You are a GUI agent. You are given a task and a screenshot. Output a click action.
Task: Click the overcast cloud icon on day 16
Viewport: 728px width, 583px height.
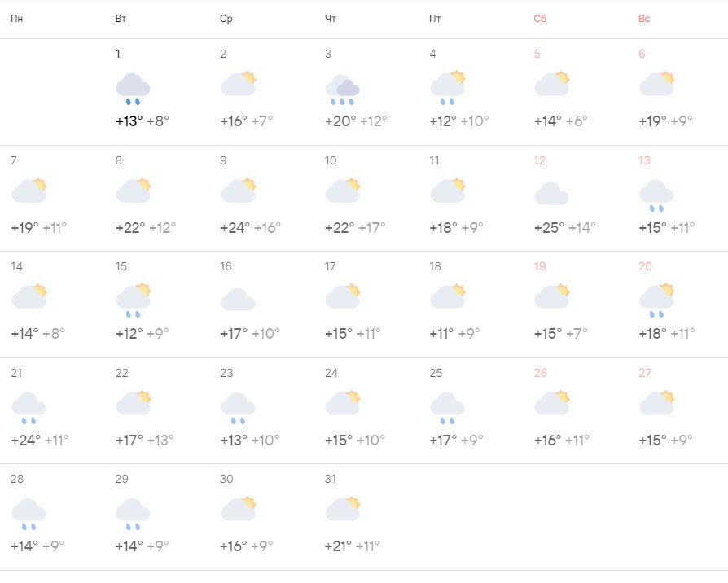[238, 299]
